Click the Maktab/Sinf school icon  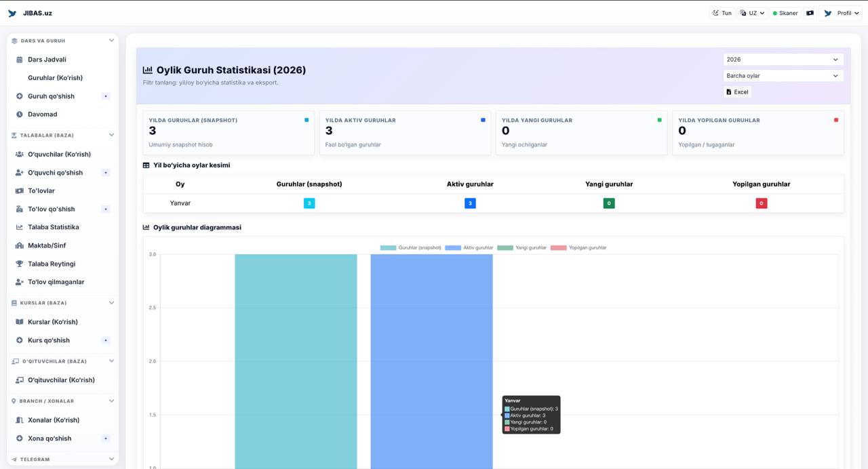(20, 245)
